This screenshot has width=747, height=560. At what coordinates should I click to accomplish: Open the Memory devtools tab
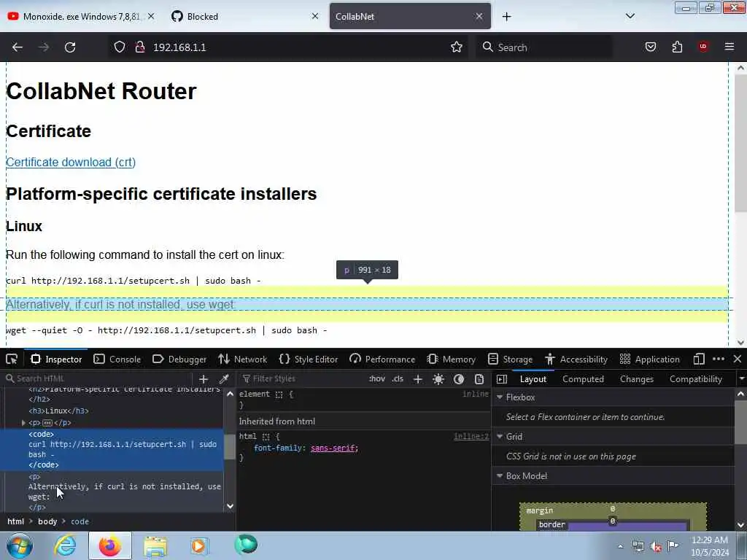(x=452, y=359)
